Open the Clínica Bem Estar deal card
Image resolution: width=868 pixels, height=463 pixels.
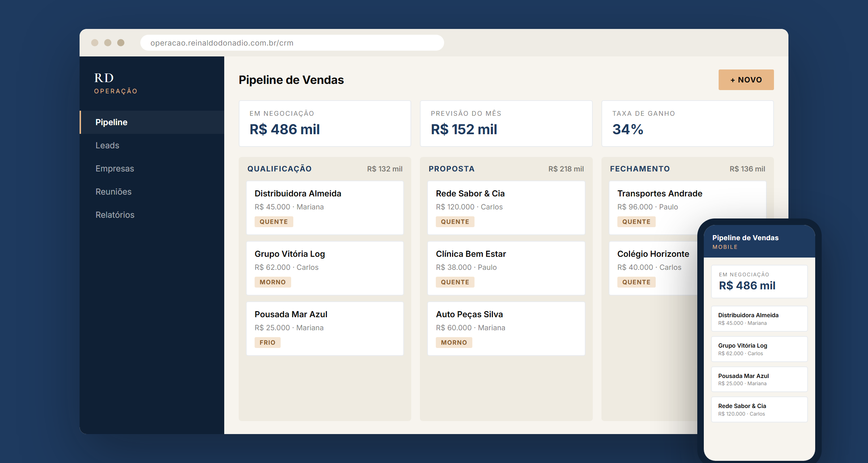pos(506,268)
